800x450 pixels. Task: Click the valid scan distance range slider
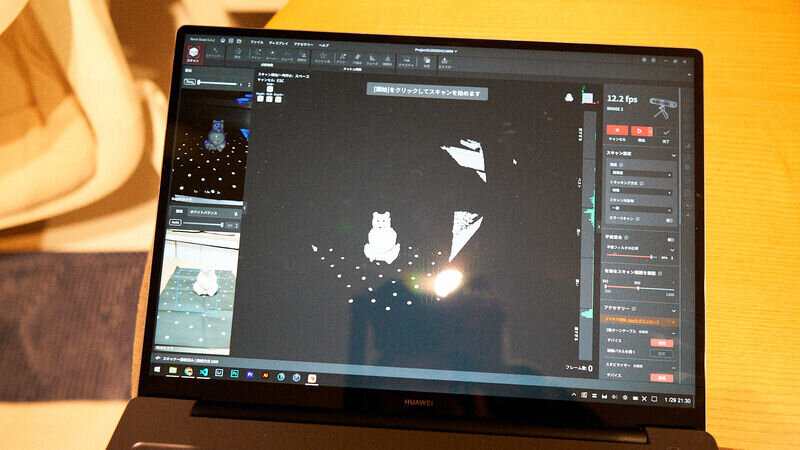click(x=640, y=288)
